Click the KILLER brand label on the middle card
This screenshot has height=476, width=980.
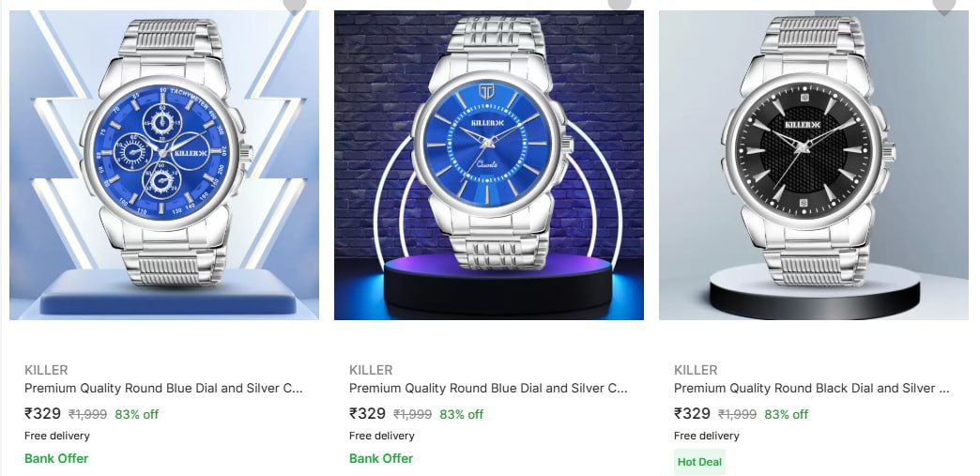pos(371,370)
